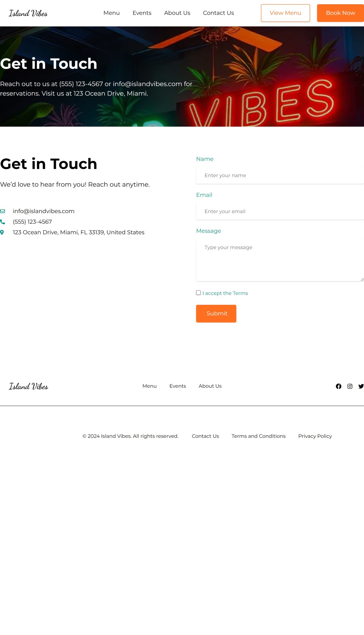Click the envelope icon beside info@islandvibes.com

[2, 211]
